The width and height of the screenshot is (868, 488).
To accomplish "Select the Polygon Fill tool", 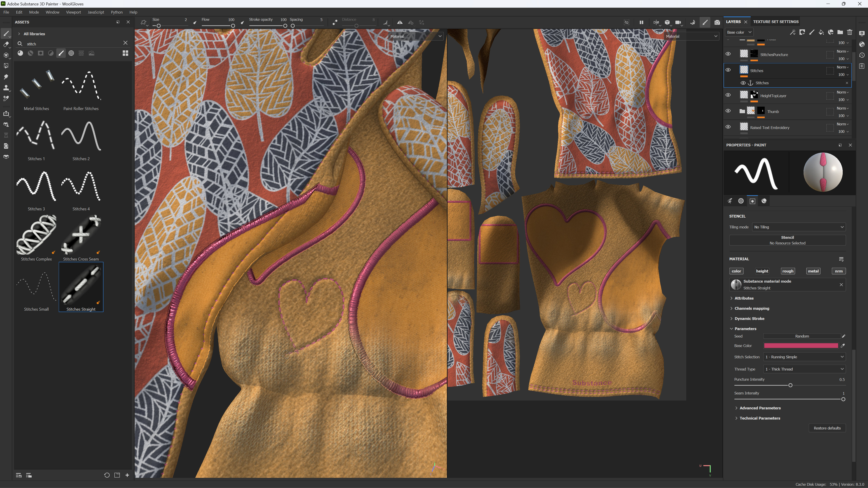I will 6,66.
